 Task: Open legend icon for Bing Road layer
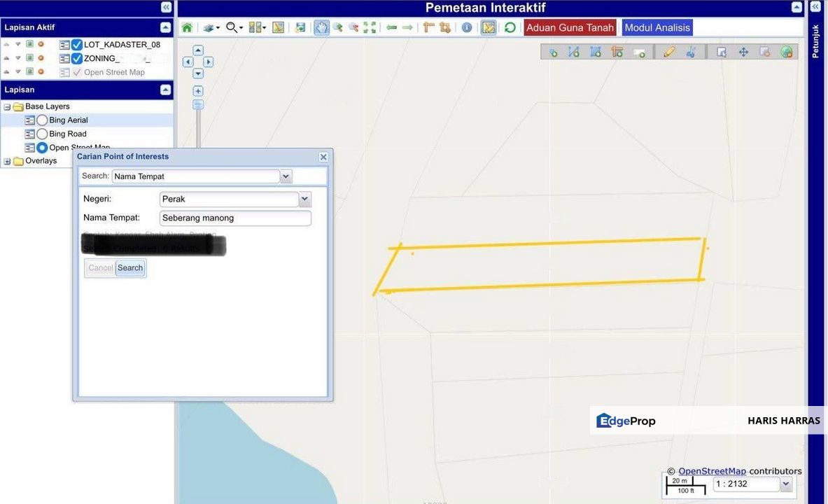tap(29, 134)
